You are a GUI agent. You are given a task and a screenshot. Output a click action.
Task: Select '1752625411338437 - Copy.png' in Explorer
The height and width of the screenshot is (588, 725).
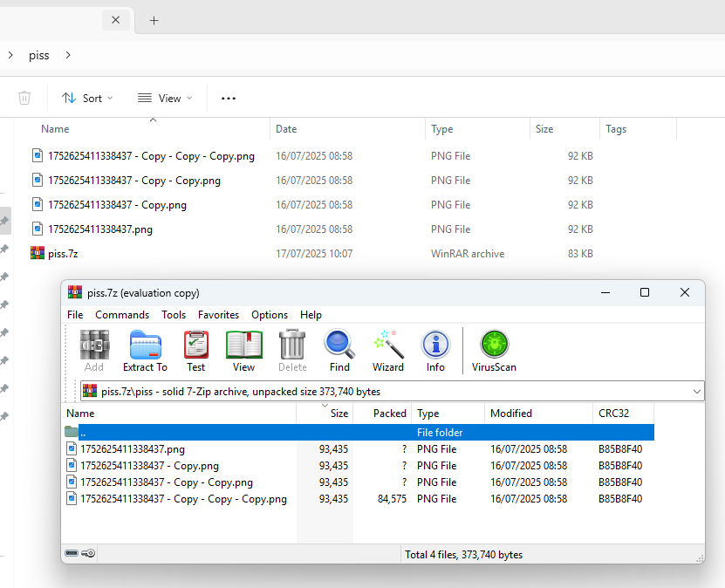[x=117, y=205]
